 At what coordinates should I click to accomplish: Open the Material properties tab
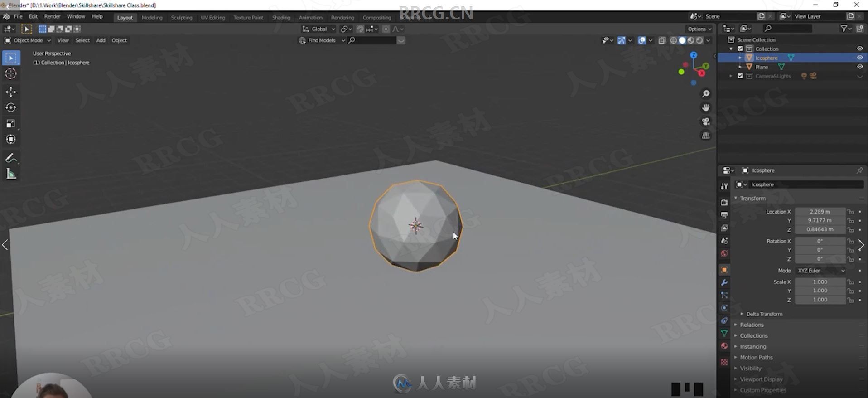724,346
